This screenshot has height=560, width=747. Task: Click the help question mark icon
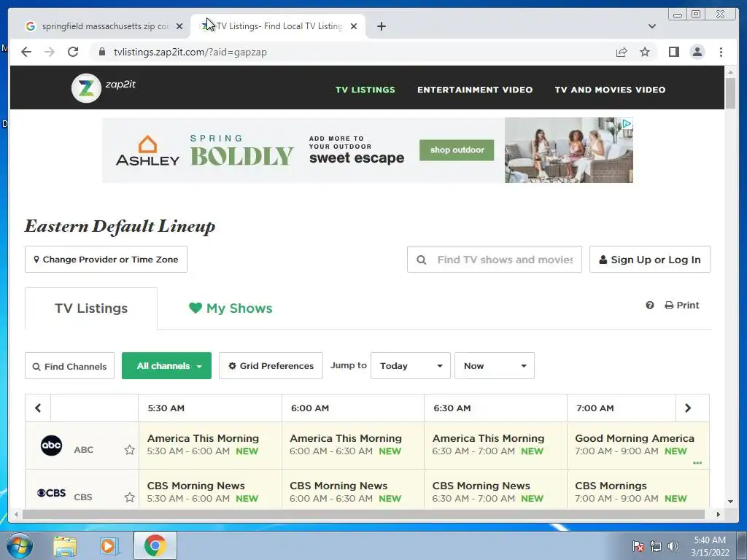pyautogui.click(x=650, y=306)
